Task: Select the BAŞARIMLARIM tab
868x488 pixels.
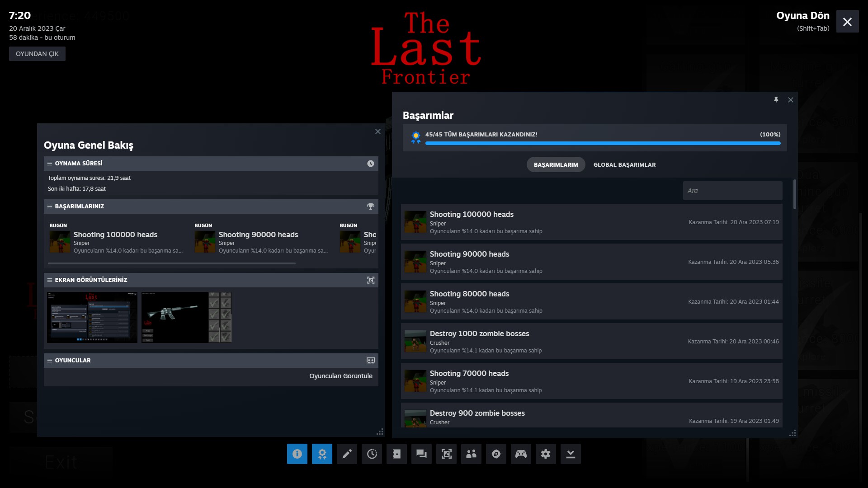Action: [x=556, y=165]
